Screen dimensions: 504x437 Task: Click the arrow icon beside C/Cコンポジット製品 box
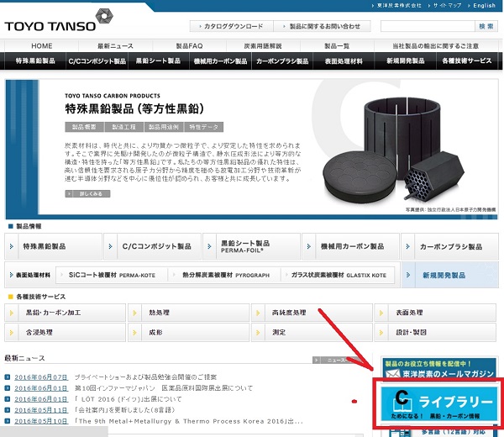[x=110, y=246]
